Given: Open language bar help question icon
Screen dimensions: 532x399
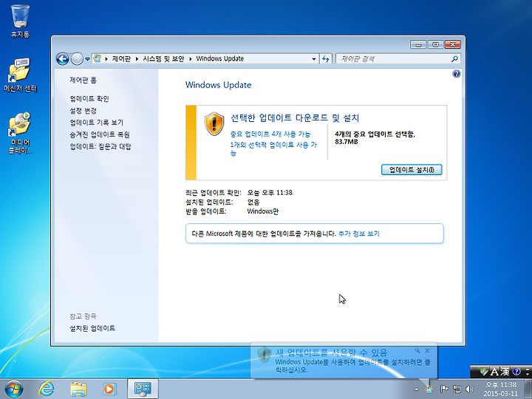Looking at the screenshot, I should pyautogui.click(x=516, y=372).
